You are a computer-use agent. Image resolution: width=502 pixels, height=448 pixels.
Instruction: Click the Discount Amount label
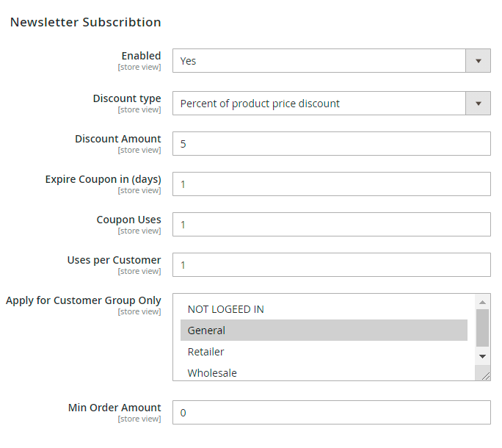coord(117,139)
